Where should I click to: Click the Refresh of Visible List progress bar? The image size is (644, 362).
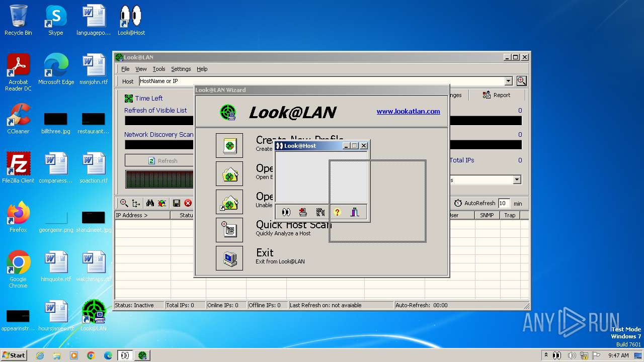coord(159,121)
